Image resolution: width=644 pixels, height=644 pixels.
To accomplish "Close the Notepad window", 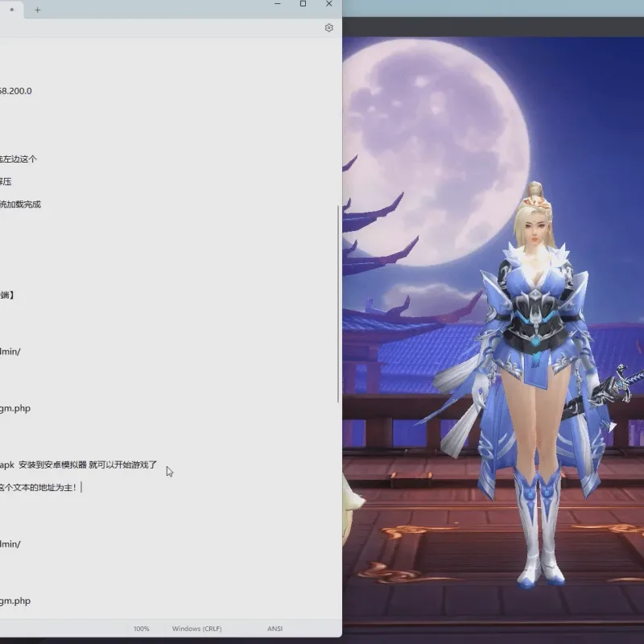I will [329, 4].
